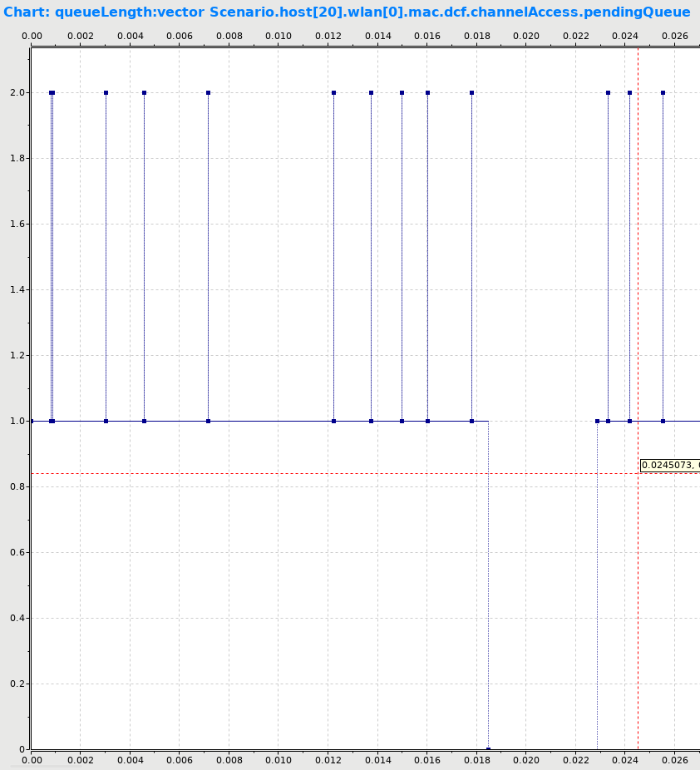Click the chart title queueLength:vector text
This screenshot has height=770, width=700.
pos(130,12)
